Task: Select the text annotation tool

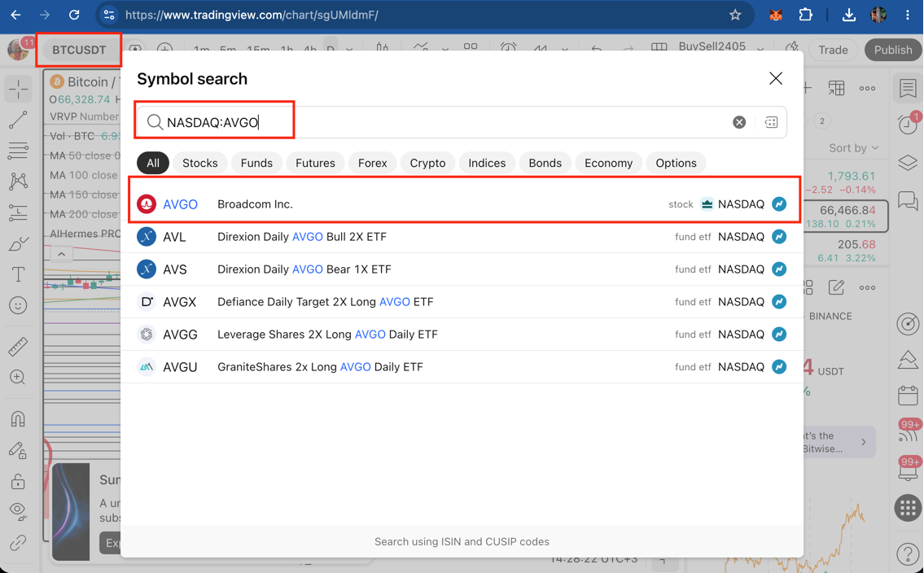Action: tap(18, 274)
